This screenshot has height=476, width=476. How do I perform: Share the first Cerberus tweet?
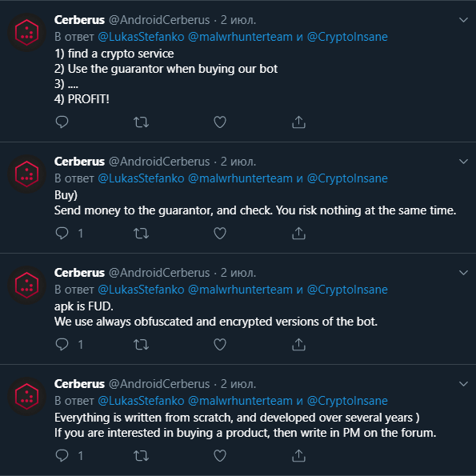click(298, 122)
